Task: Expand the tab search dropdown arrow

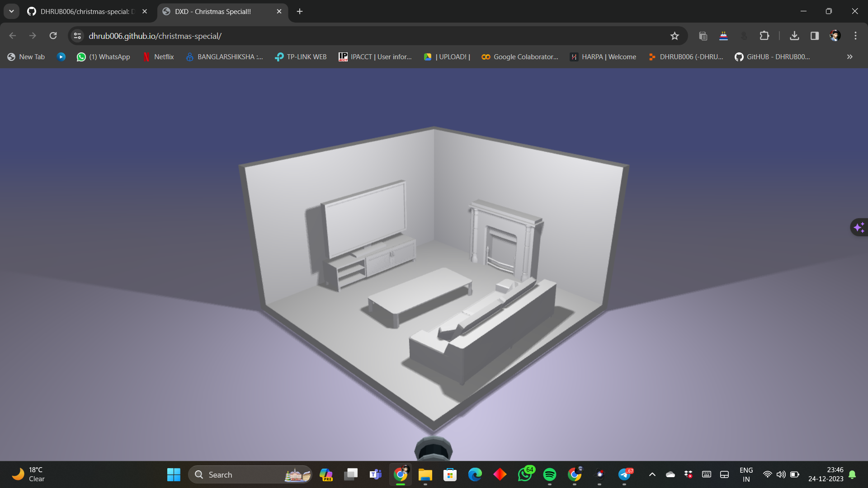Action: click(11, 11)
